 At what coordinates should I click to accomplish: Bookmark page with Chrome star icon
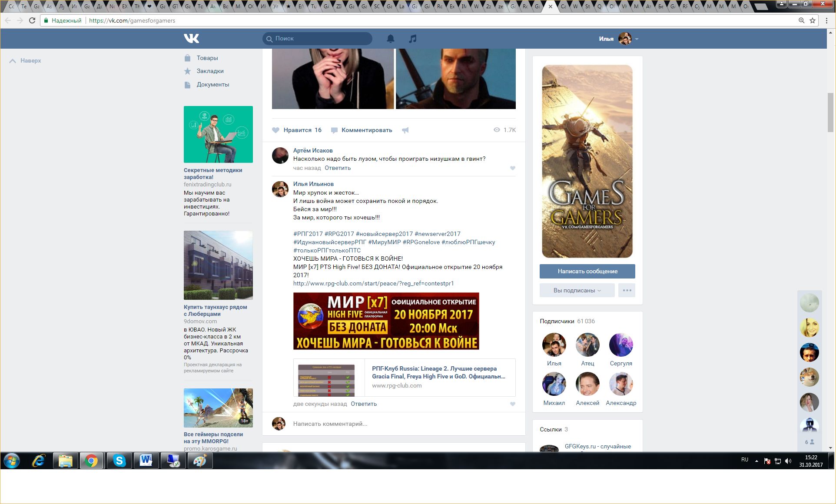(812, 20)
